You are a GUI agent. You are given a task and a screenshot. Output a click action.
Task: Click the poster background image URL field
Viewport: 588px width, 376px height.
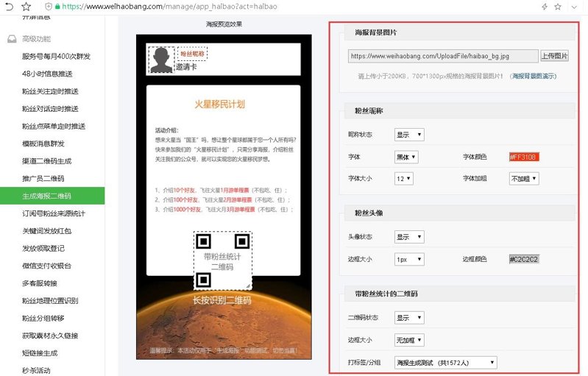443,56
